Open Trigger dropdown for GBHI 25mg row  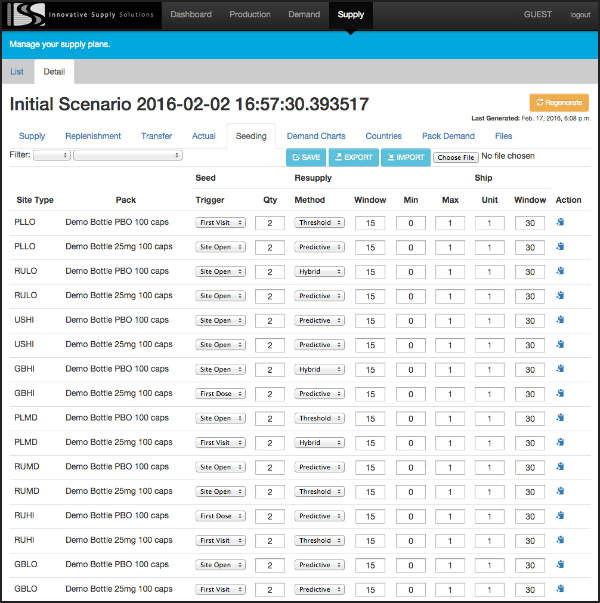click(220, 394)
